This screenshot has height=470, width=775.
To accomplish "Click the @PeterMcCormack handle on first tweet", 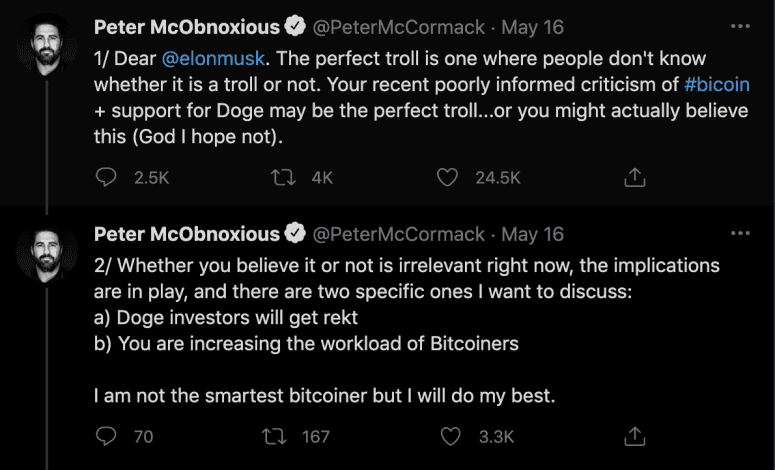I will [401, 25].
